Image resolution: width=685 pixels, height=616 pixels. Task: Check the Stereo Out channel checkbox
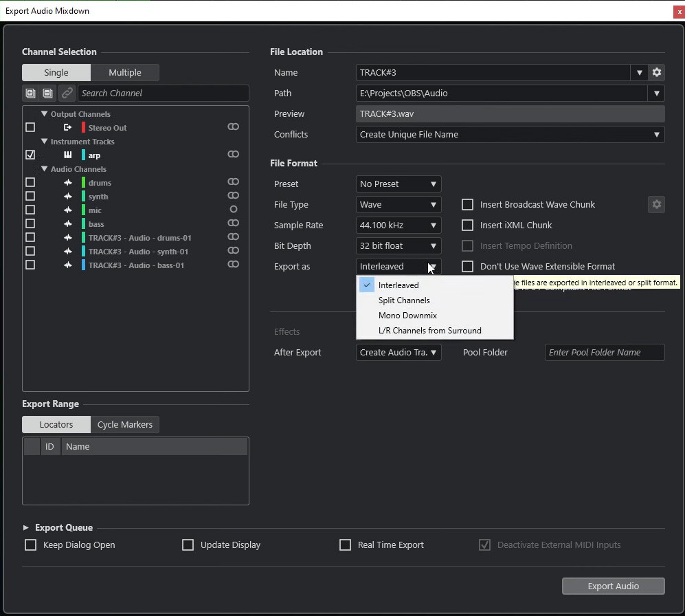pyautogui.click(x=30, y=127)
